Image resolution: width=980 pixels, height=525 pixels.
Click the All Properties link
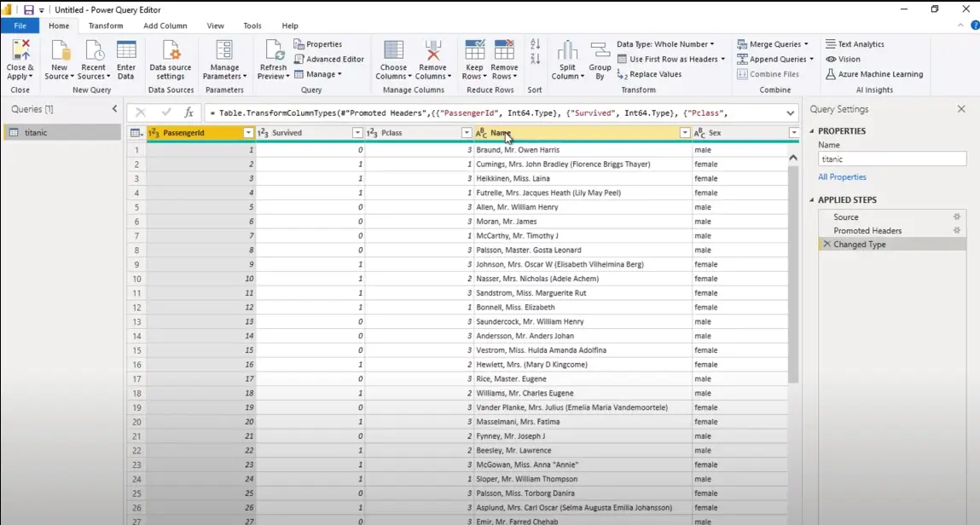[x=842, y=177]
